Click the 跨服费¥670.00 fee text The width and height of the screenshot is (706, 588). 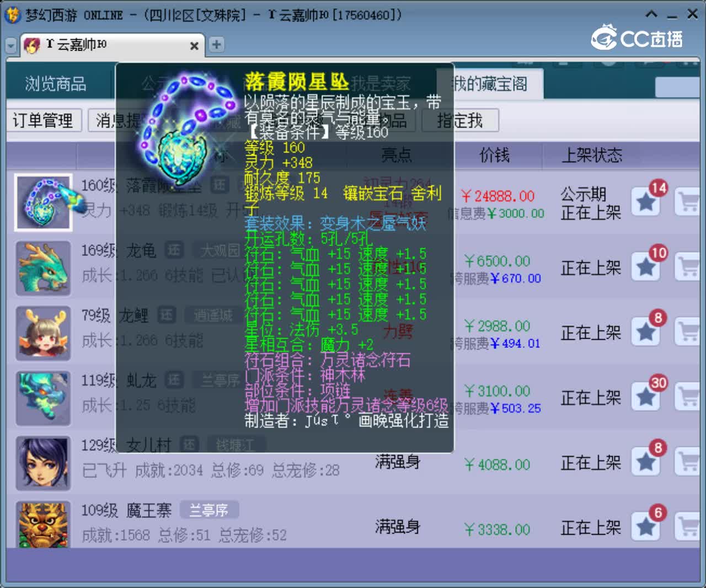[495, 279]
